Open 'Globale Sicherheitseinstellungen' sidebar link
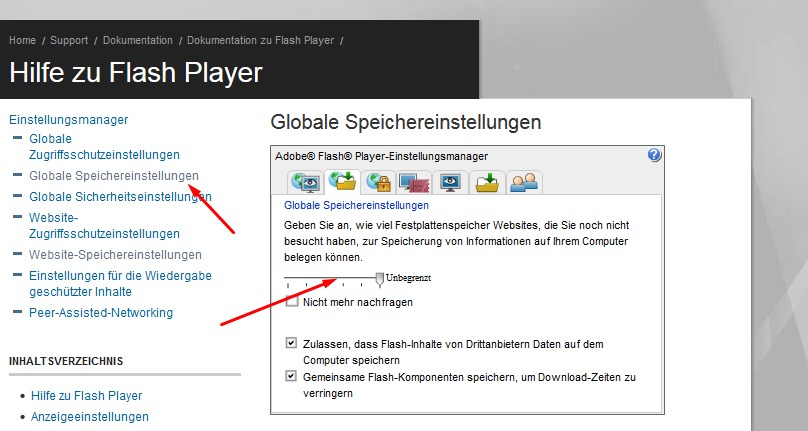Screen dimensions: 808x431 [x=120, y=197]
